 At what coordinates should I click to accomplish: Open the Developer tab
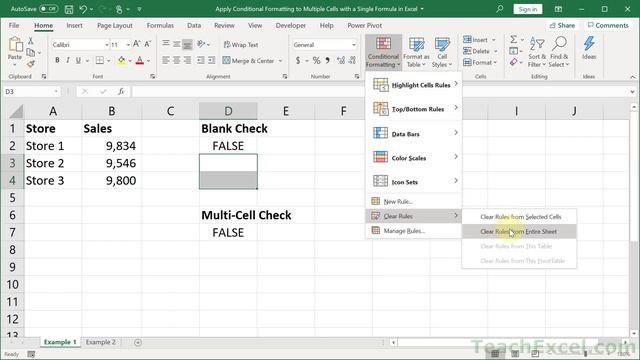tap(291, 25)
